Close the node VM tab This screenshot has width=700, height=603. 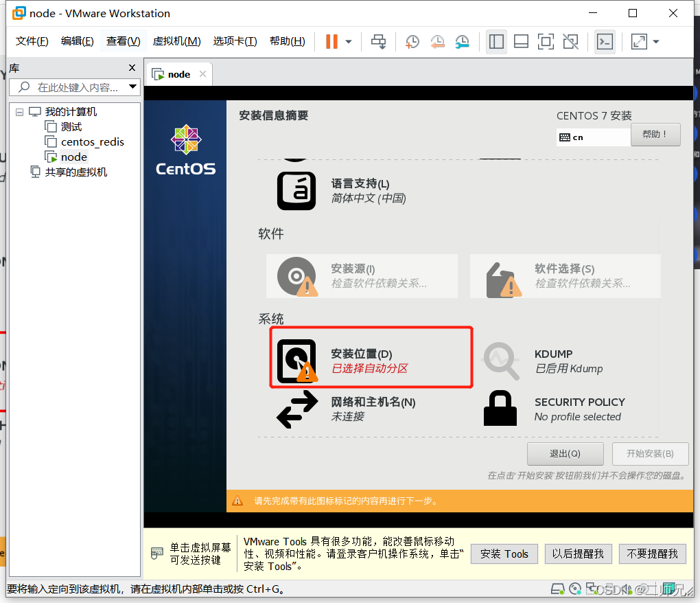[x=201, y=73]
